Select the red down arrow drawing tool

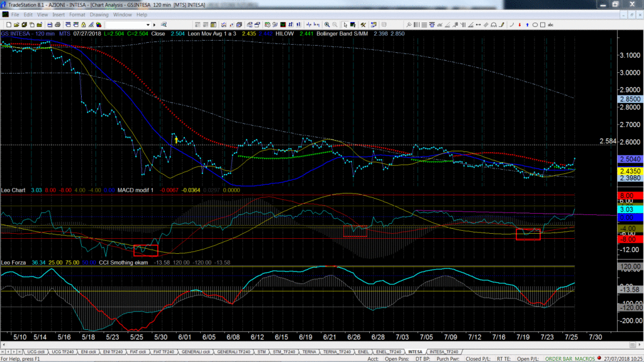[x=519, y=25]
